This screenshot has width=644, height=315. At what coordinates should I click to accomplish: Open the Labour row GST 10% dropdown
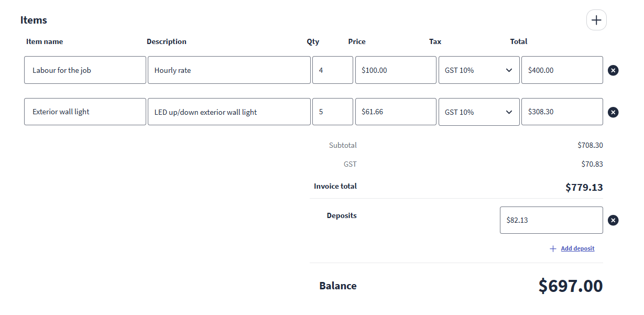pyautogui.click(x=479, y=70)
